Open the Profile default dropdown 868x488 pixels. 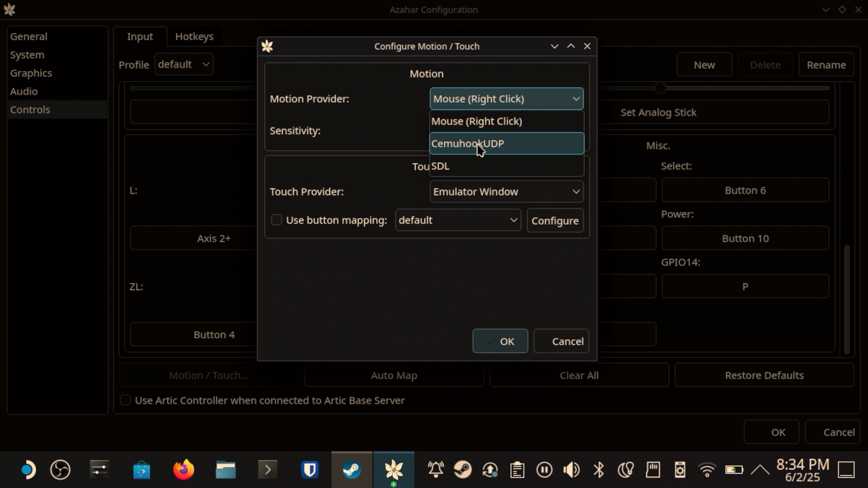click(184, 64)
